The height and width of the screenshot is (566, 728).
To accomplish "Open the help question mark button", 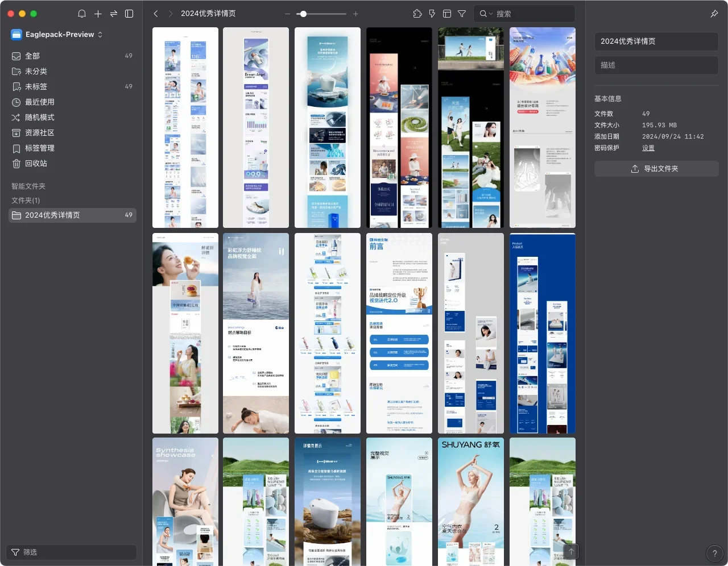I will (714, 553).
